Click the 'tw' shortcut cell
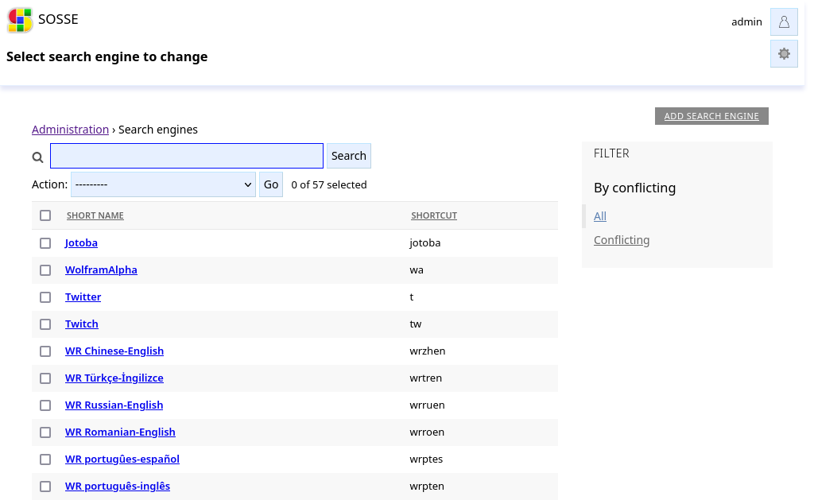The image size is (814, 504). 415,324
